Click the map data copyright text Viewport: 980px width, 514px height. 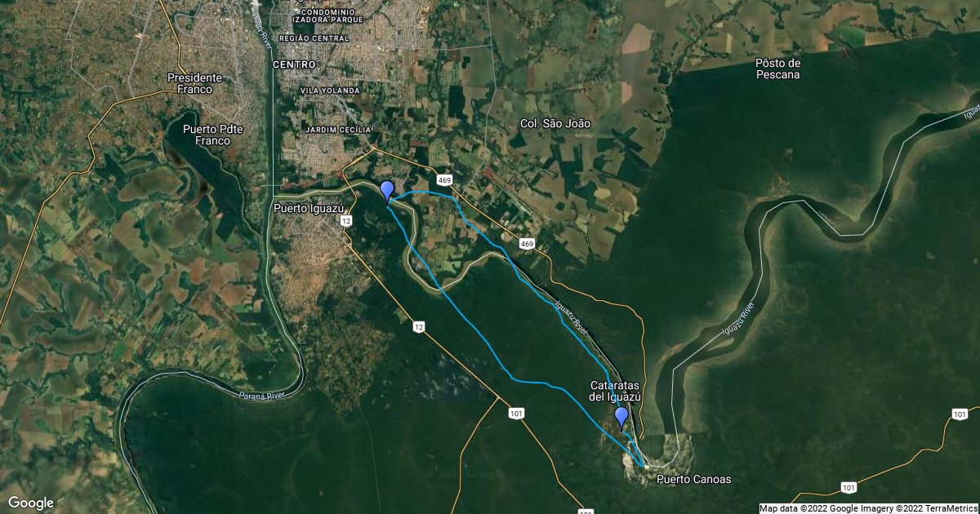pos(868,508)
